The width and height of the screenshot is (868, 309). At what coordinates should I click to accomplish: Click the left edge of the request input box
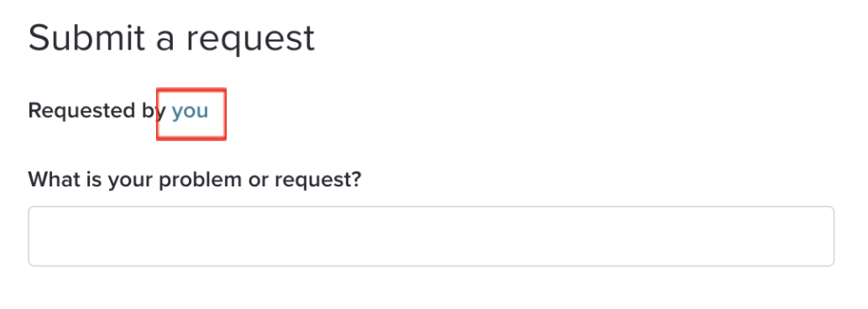(x=34, y=236)
